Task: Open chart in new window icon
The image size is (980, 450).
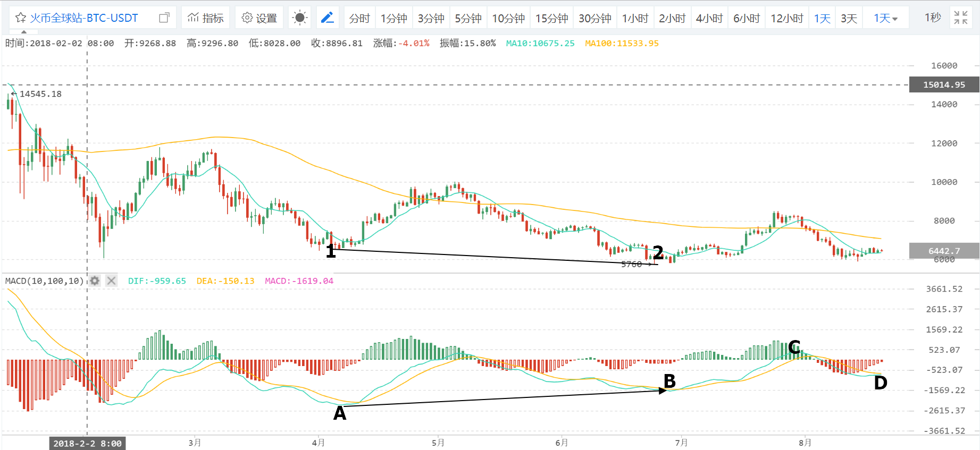Action: [164, 18]
